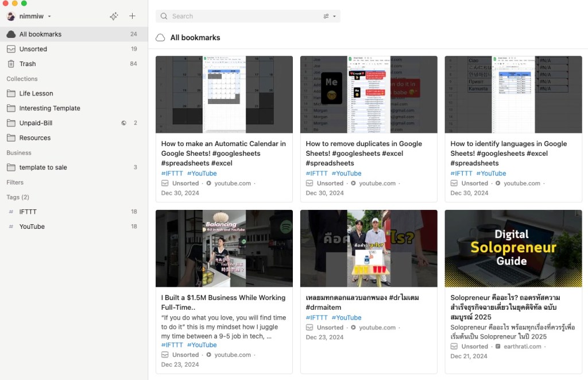Screen dimensions: 588x380
Task: Click the article icon beside earthrati.com
Action: [x=498, y=347]
